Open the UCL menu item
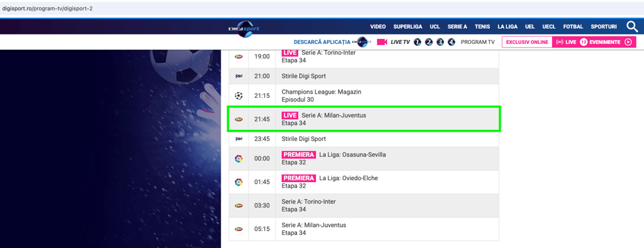 (x=435, y=26)
